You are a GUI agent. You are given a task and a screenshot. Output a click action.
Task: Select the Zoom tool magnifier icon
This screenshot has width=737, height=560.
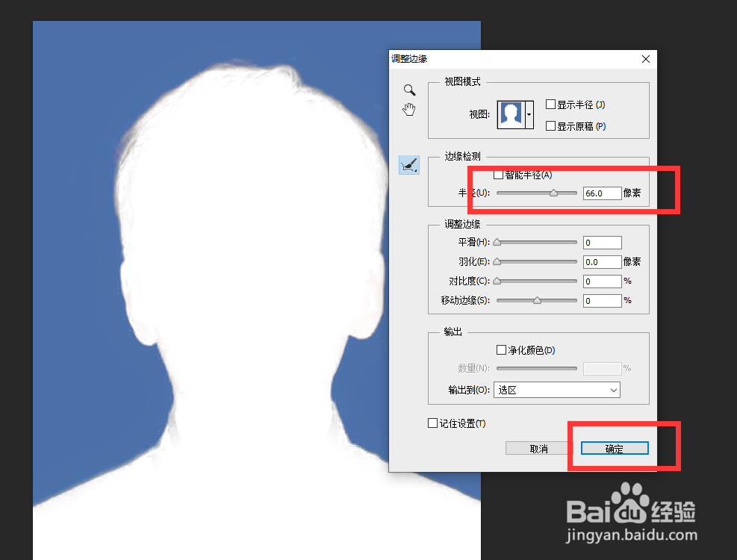(408, 90)
